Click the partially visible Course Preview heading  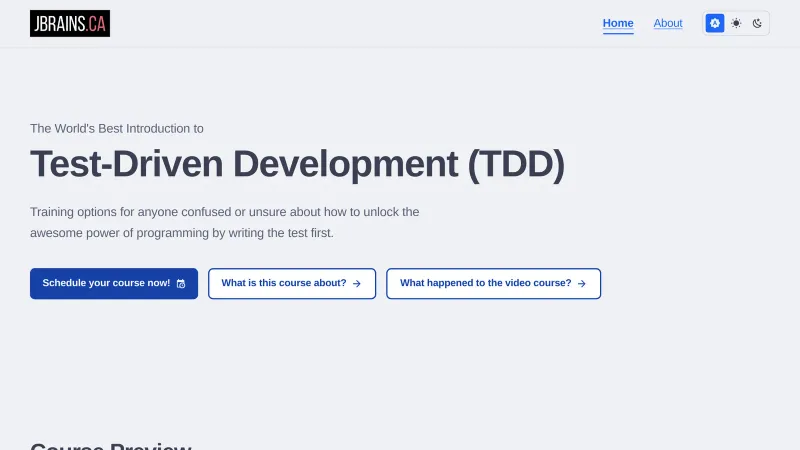[x=111, y=446]
